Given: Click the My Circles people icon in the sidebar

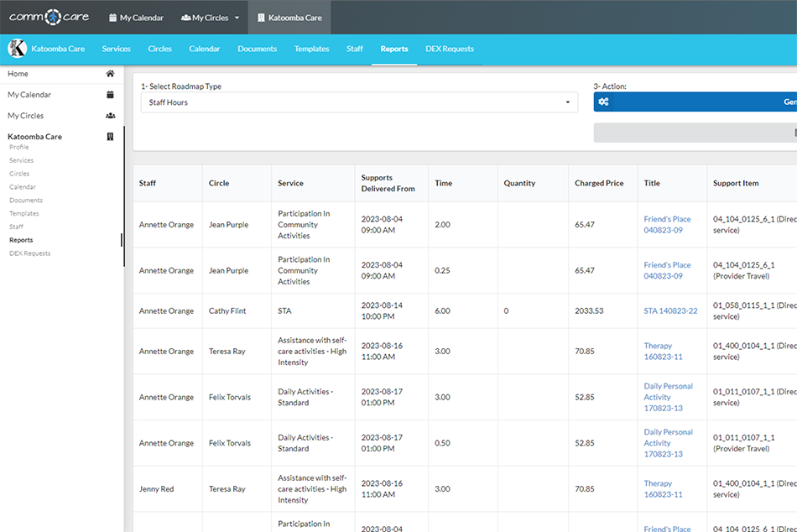Looking at the screenshot, I should pyautogui.click(x=110, y=116).
